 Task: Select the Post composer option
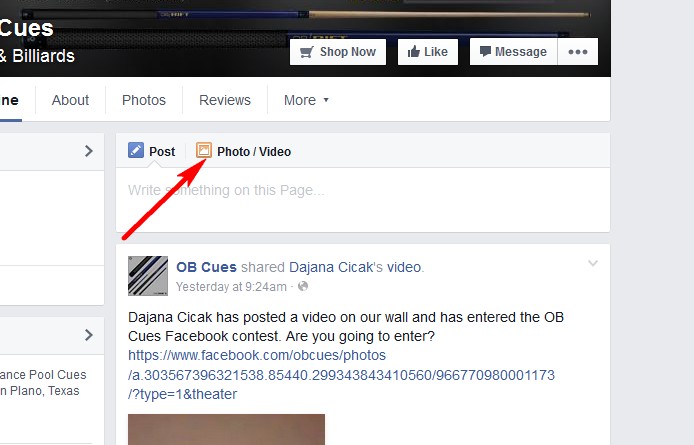(151, 151)
